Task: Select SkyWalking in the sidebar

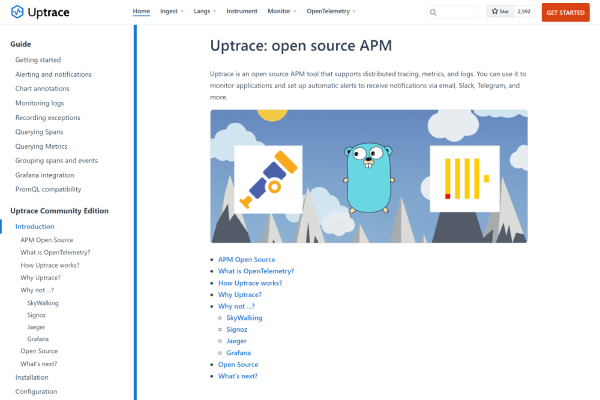Action: coord(43,303)
